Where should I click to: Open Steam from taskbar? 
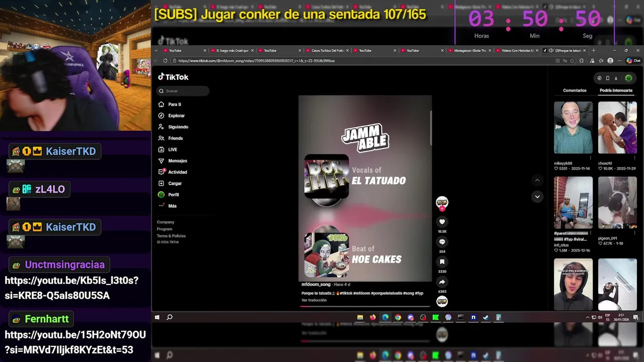coord(486,317)
